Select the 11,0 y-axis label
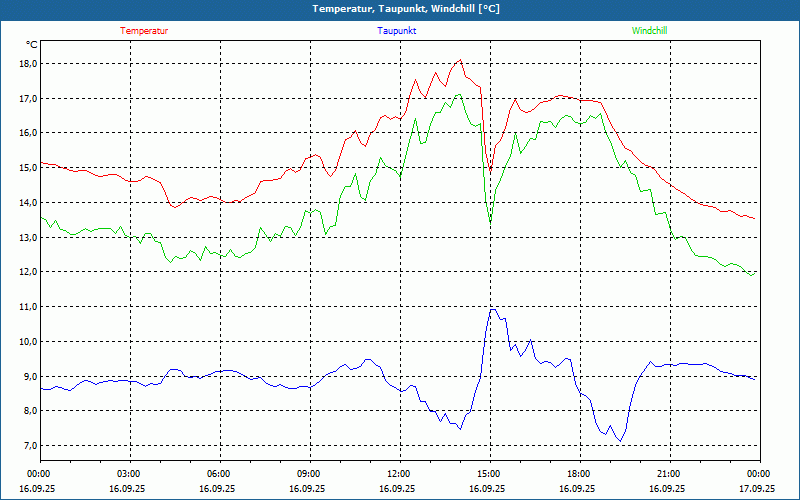 (x=28, y=307)
